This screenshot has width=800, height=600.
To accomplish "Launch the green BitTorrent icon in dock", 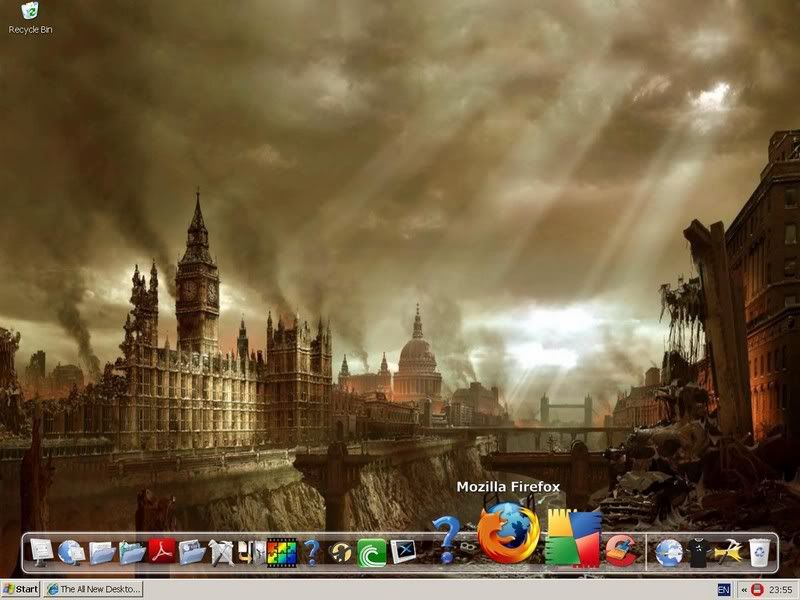I will pyautogui.click(x=371, y=553).
